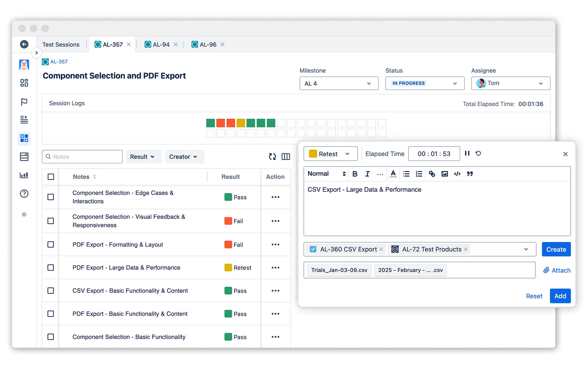This screenshot has height=368, width=588.
Task: Switch to the AL-94 tab
Action: click(157, 45)
